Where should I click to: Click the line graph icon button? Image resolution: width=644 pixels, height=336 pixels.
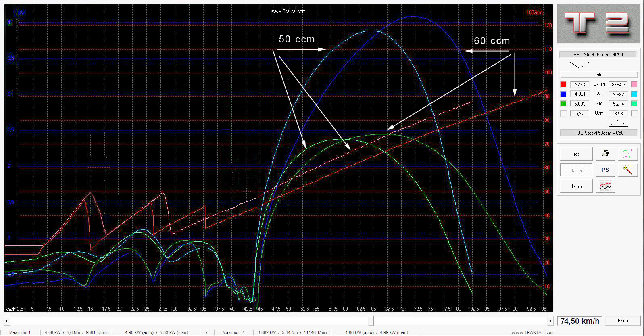coord(605,186)
